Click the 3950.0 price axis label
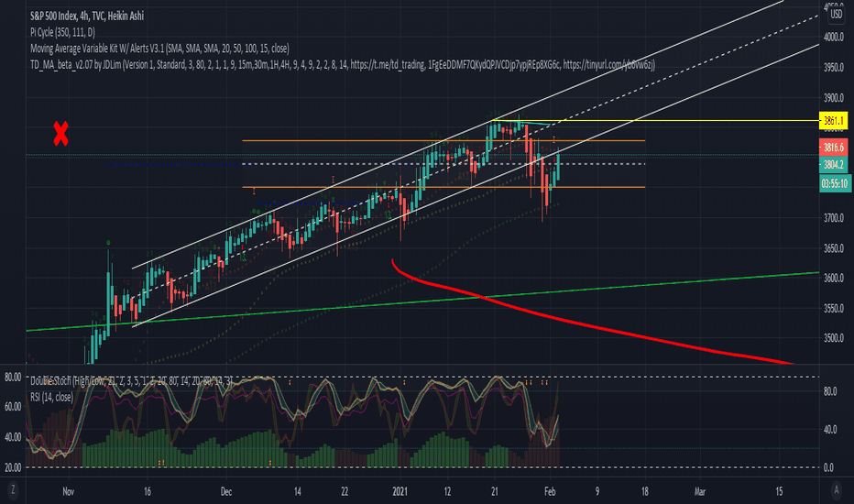 pos(833,68)
